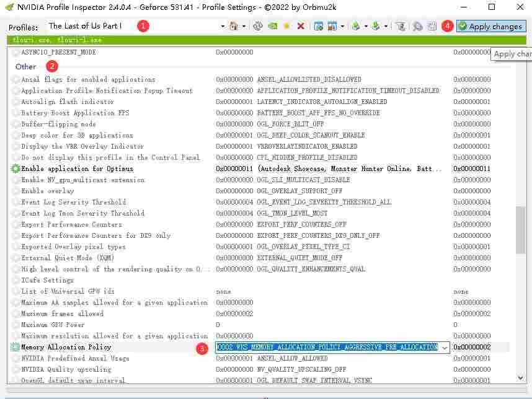Click the red X delete profile icon
Image resolution: width=532 pixels, height=399 pixels.
[x=301, y=26]
